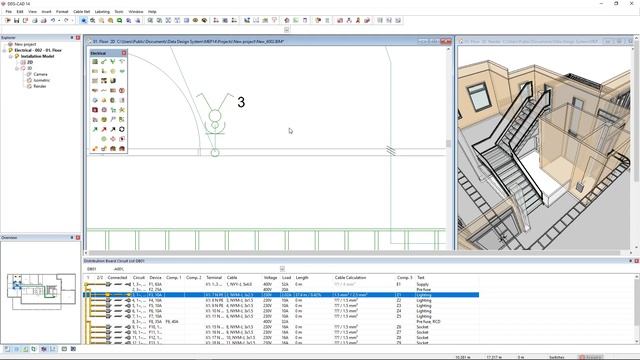The height and width of the screenshot is (360, 640).
Task: Select the Camera view in Explorer
Action: 40,74
